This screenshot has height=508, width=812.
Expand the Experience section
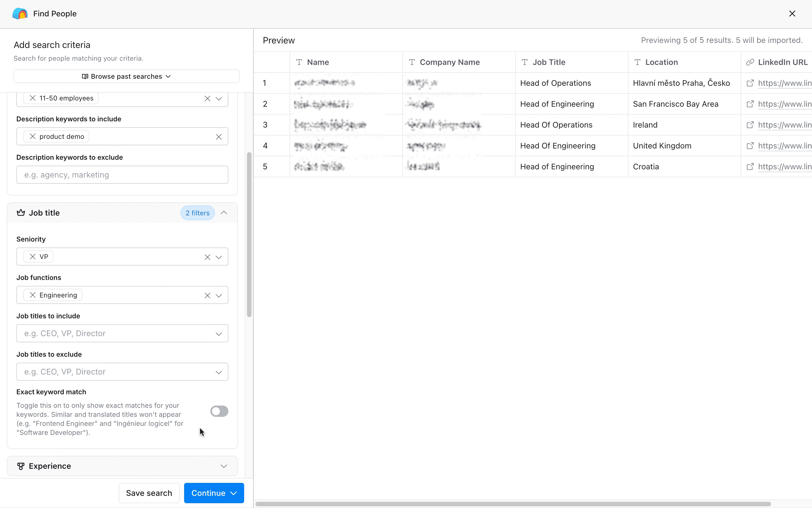click(x=224, y=466)
